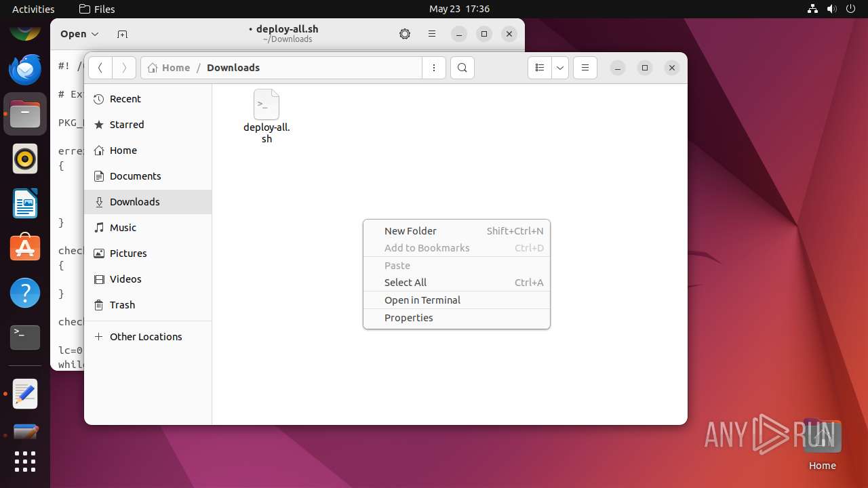Screen dimensions: 868x488
Task: Select the deploy-all.sh file icon
Action: coord(267,105)
